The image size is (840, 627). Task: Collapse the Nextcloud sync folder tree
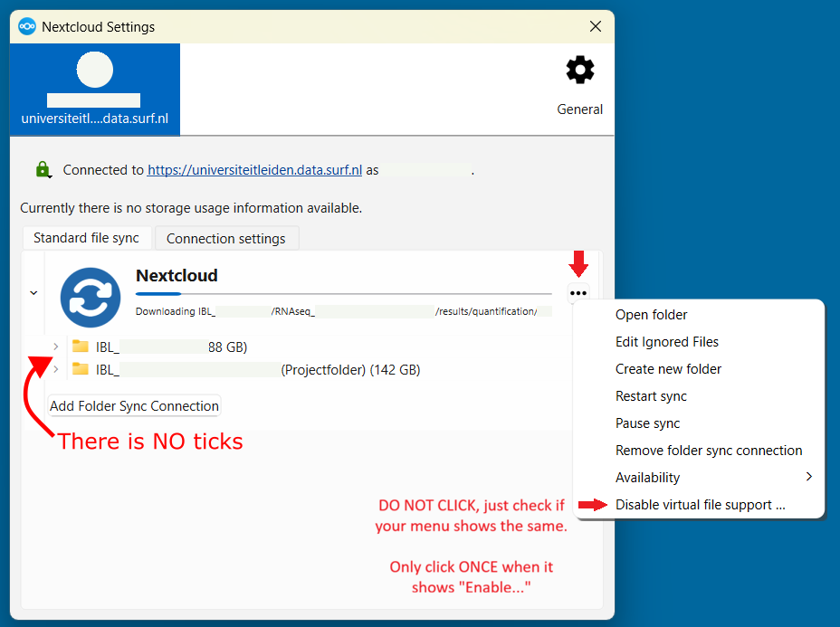33,293
